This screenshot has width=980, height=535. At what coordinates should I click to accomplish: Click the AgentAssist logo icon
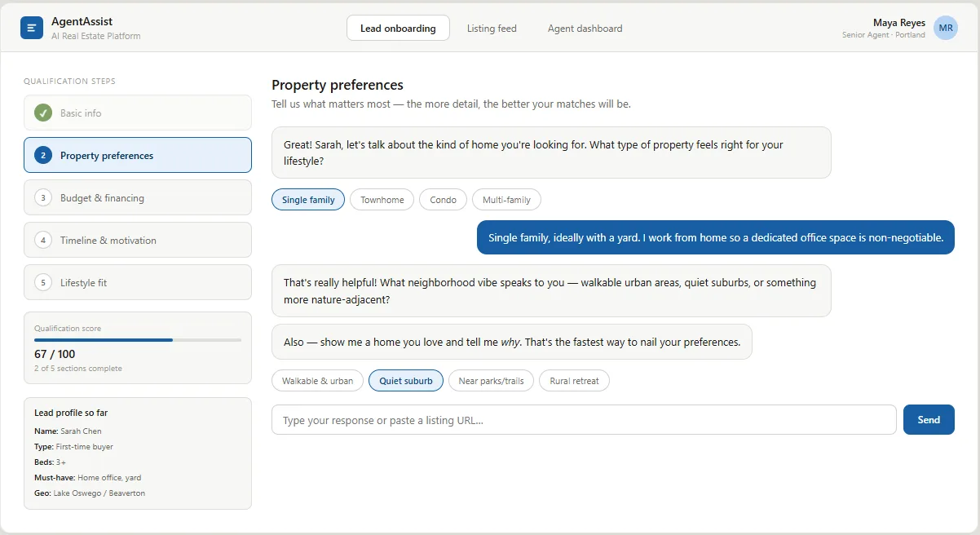pyautogui.click(x=32, y=28)
